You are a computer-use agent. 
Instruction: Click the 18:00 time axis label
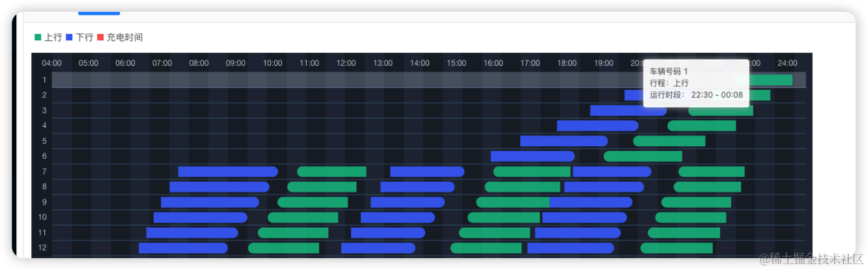coord(567,63)
